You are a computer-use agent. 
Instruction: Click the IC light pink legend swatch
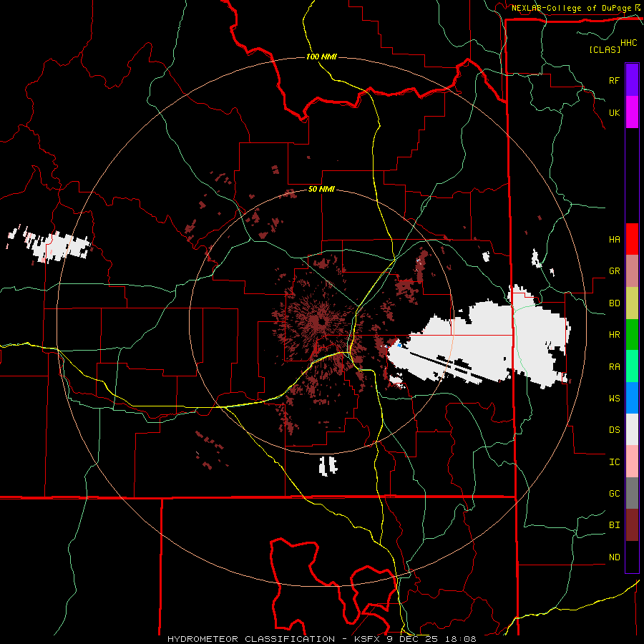click(632, 462)
